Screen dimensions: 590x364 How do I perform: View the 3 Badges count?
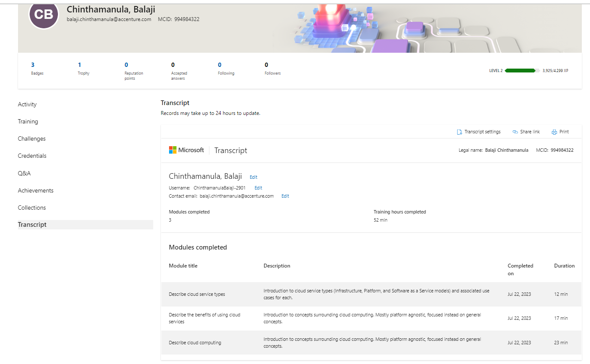tap(37, 69)
